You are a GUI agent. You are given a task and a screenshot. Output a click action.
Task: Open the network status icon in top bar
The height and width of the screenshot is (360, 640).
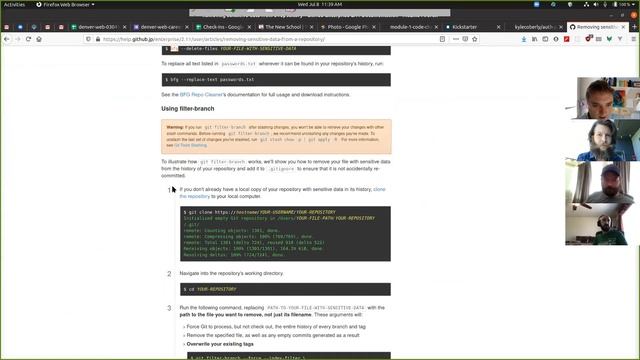click(x=586, y=4)
